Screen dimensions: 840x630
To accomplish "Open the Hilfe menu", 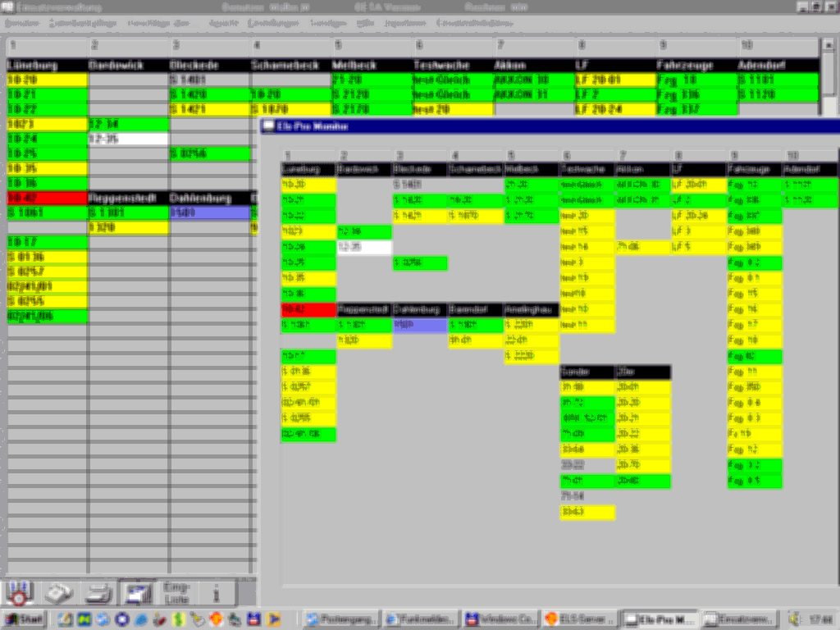I will (365, 23).
